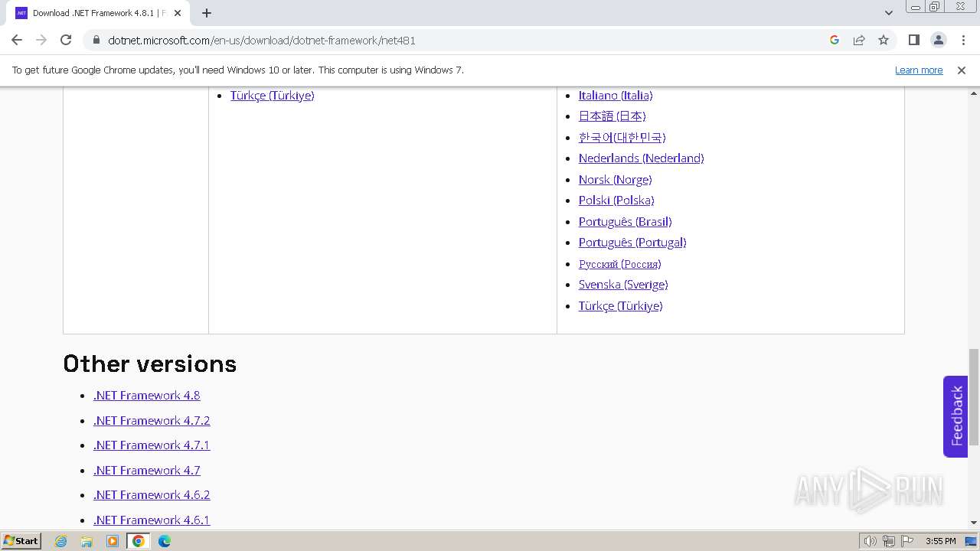This screenshot has height=551, width=980.
Task: Go back to the previous page
Action: [x=17, y=40]
